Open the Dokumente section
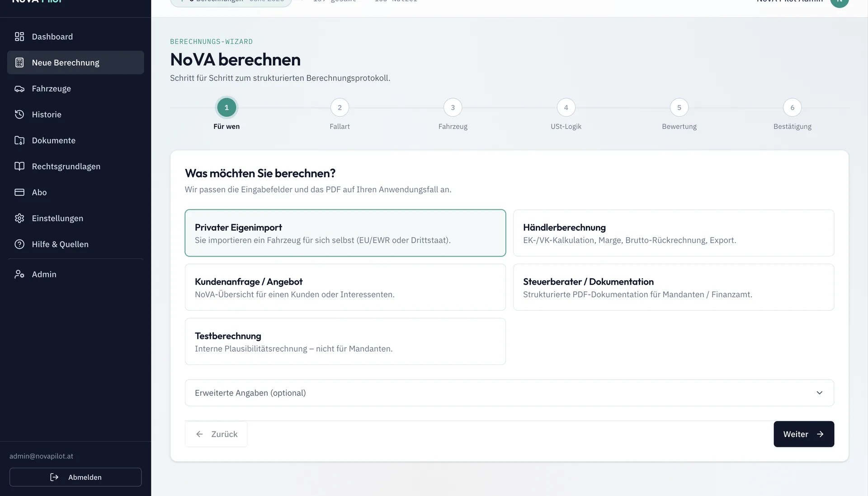This screenshot has height=496, width=868. tap(75, 140)
